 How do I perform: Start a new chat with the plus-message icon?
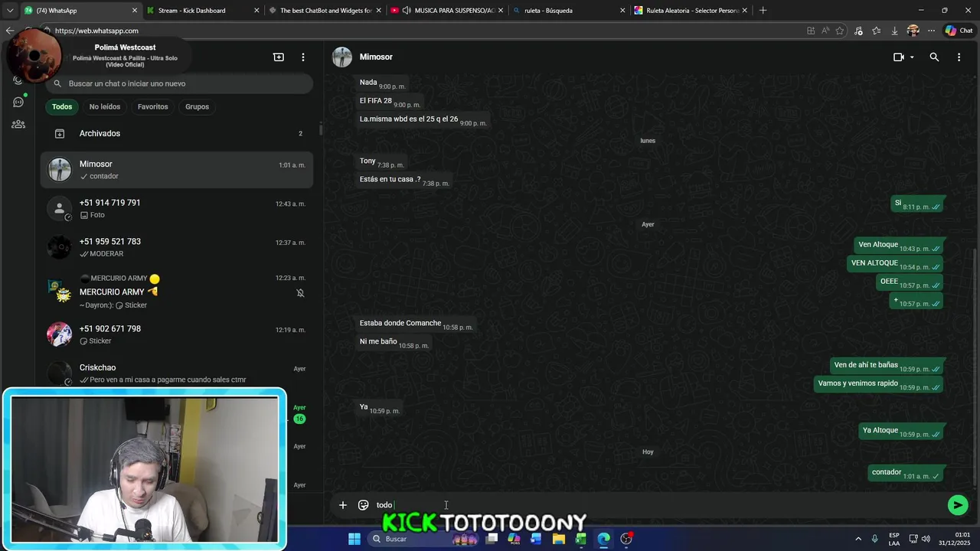pos(279,57)
